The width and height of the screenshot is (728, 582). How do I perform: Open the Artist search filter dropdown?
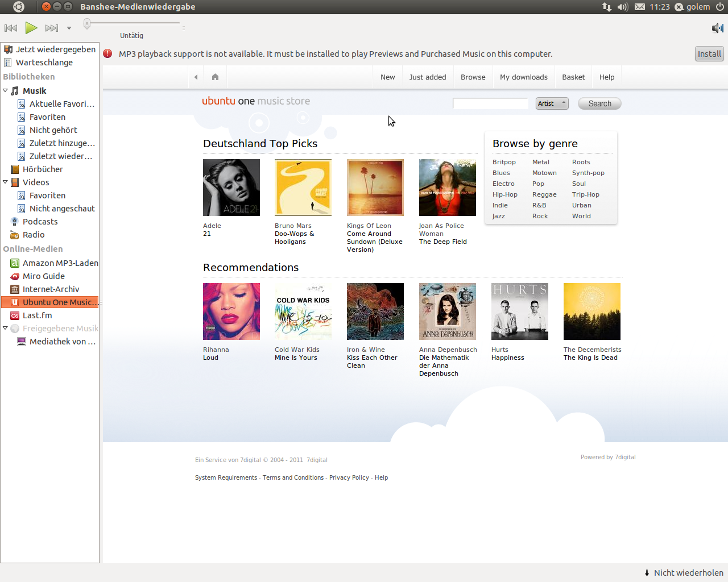point(551,103)
